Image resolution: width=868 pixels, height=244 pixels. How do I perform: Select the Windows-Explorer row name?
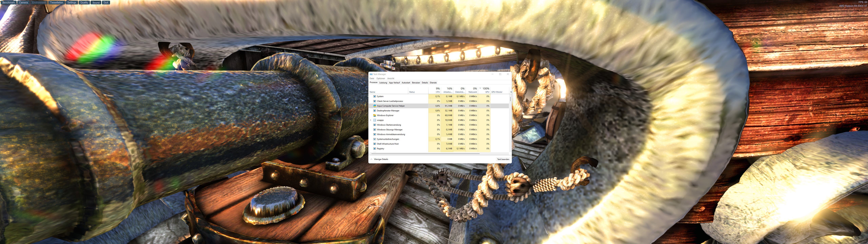(385, 115)
